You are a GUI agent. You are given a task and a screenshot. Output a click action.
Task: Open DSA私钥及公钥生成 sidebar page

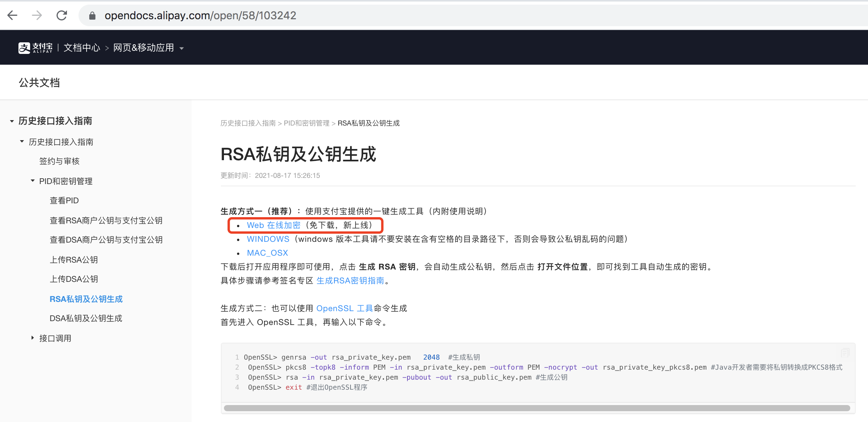86,318
